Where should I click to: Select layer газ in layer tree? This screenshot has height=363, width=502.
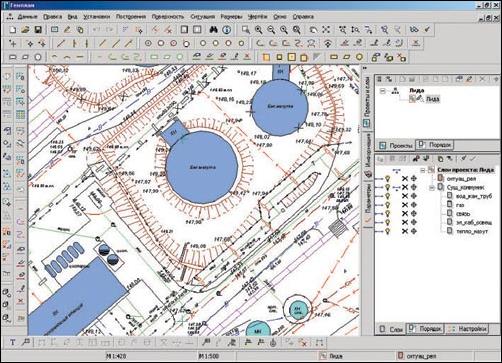click(x=460, y=205)
